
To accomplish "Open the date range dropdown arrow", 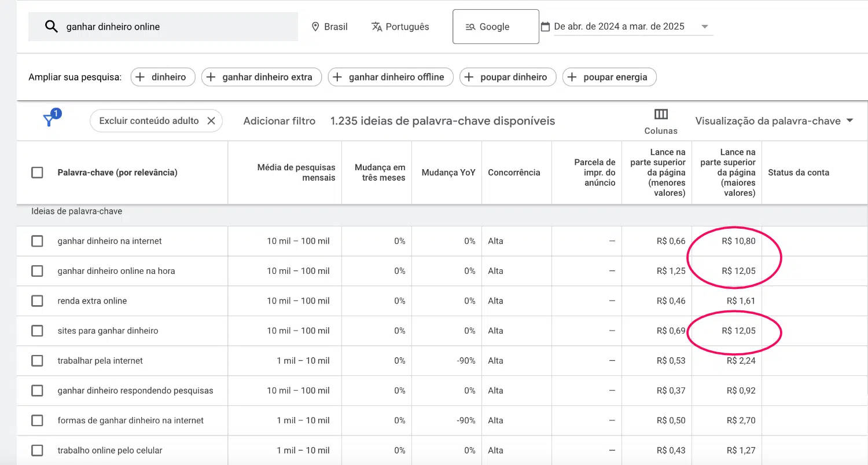I will coord(705,26).
